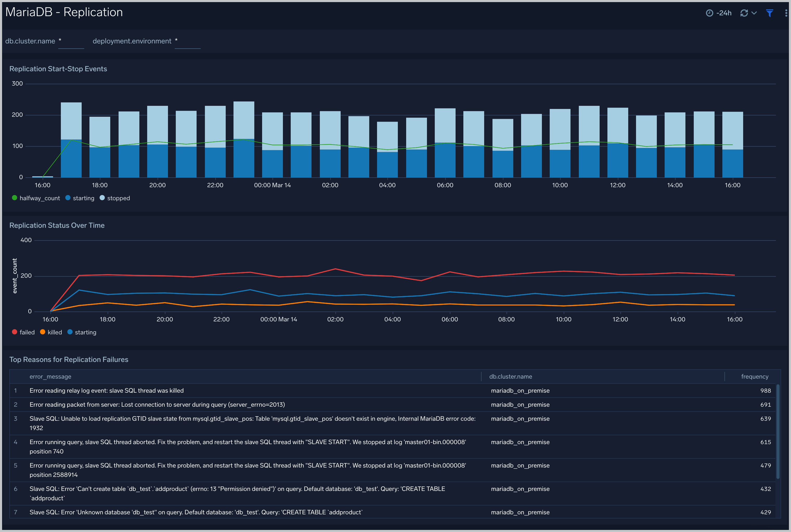Viewport: 791px width, 532px height.
Task: Select 'Lost connection to server during query' row
Action: pyautogui.click(x=392, y=405)
